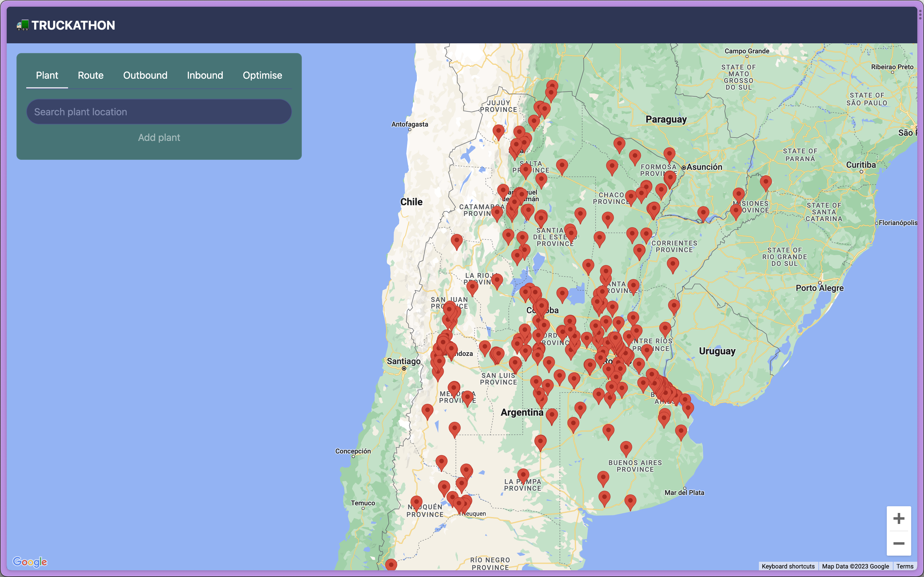Go to the Optimise tab
The width and height of the screenshot is (924, 577).
coord(262,75)
